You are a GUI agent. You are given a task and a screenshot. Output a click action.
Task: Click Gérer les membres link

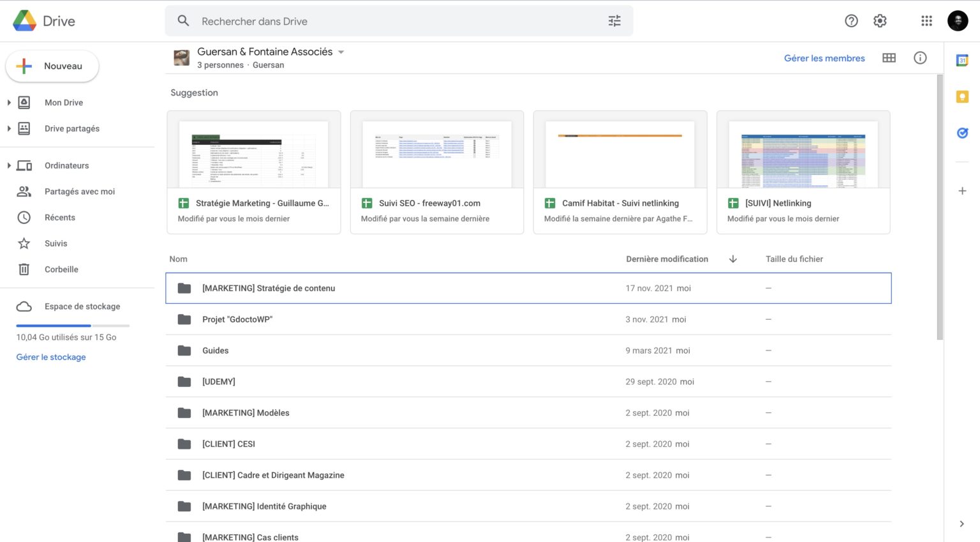(824, 58)
